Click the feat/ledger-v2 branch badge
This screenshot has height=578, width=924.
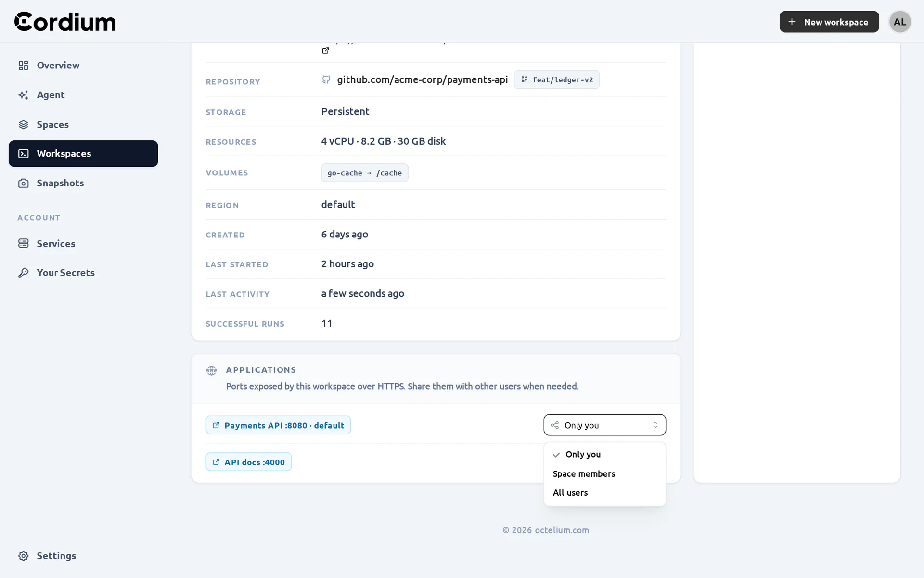(x=557, y=79)
